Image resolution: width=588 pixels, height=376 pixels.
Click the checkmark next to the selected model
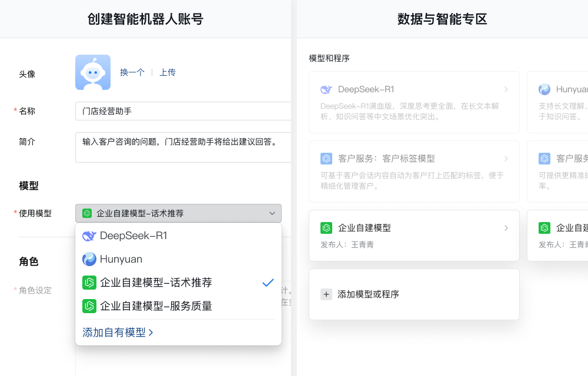click(x=268, y=283)
